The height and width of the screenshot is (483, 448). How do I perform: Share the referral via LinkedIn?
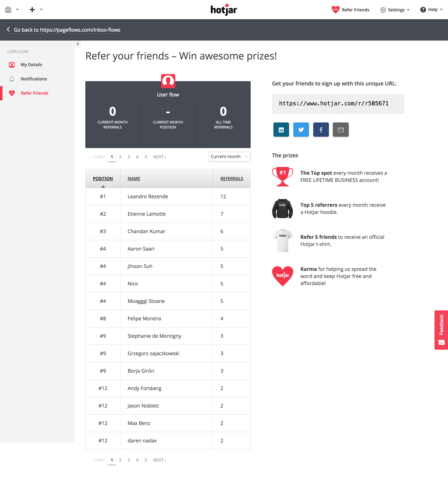coord(281,130)
